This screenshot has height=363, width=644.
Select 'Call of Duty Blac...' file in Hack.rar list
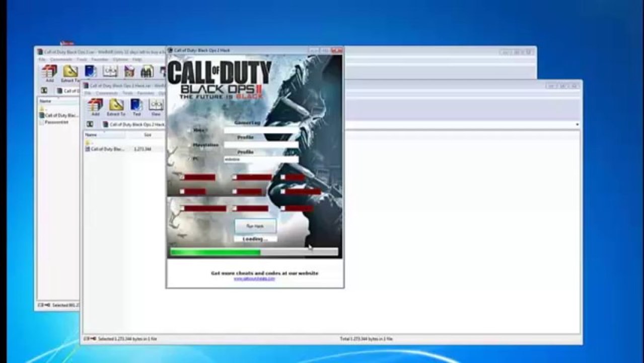pyautogui.click(x=105, y=149)
